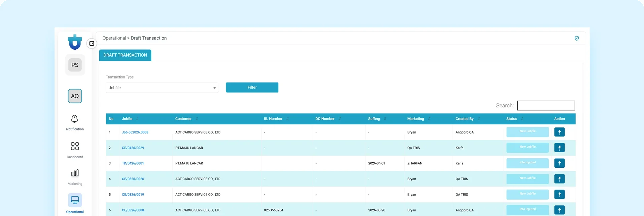This screenshot has width=644, height=216.
Task: Select PT.MAJU LANCAR in OE/0426/0029 row
Action: click(x=189, y=148)
